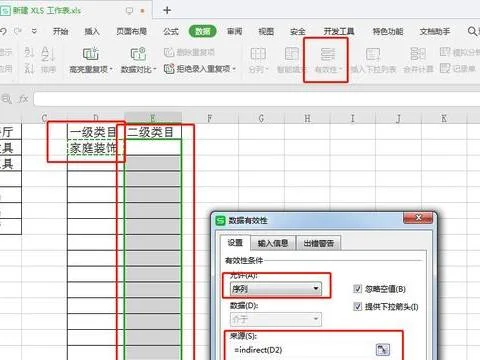Open the 输入信息 tab in dialog
The image size is (480, 360).
(273, 243)
